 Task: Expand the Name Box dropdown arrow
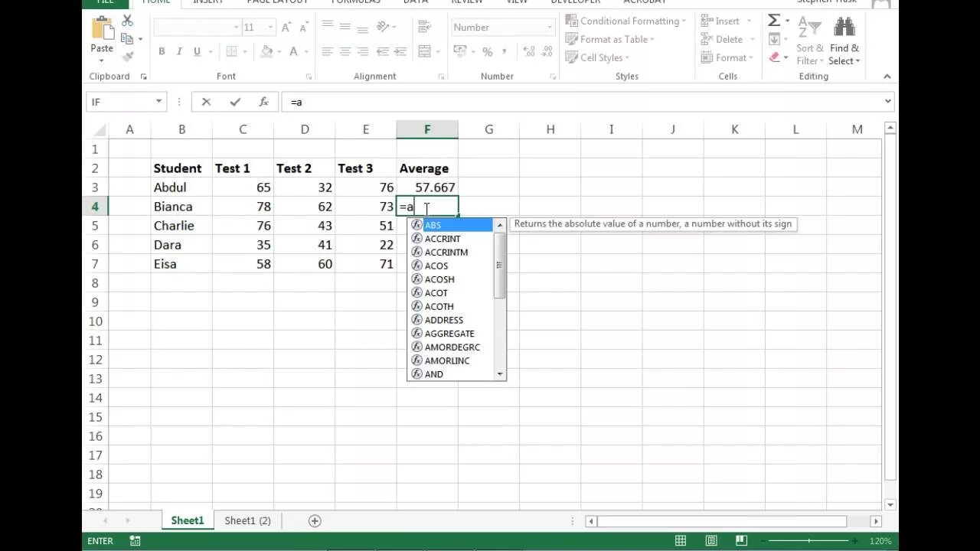coord(158,102)
